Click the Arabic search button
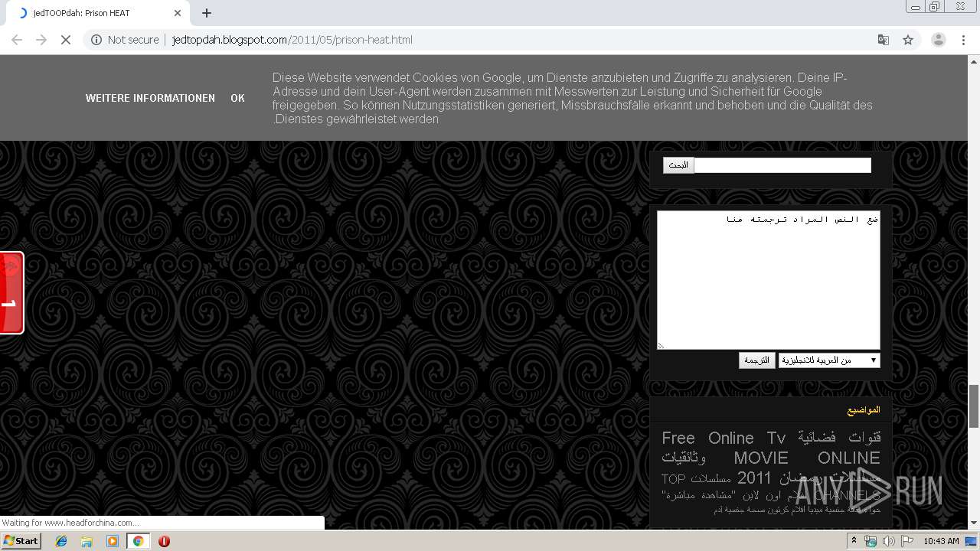The width and height of the screenshot is (980, 551). [x=678, y=165]
